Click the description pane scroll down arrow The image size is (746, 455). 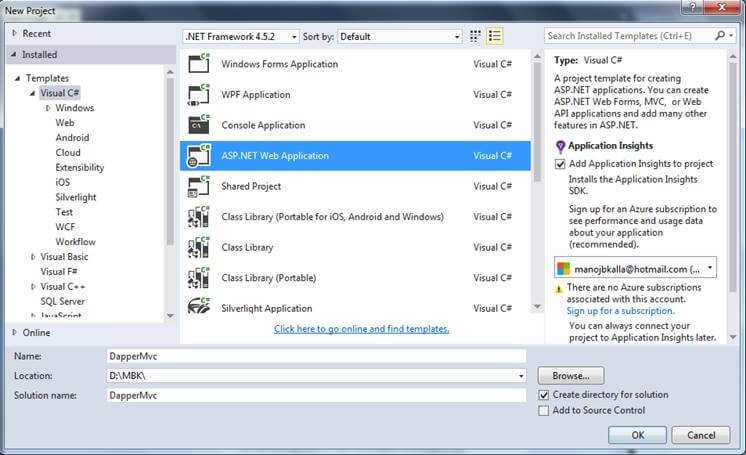click(733, 337)
